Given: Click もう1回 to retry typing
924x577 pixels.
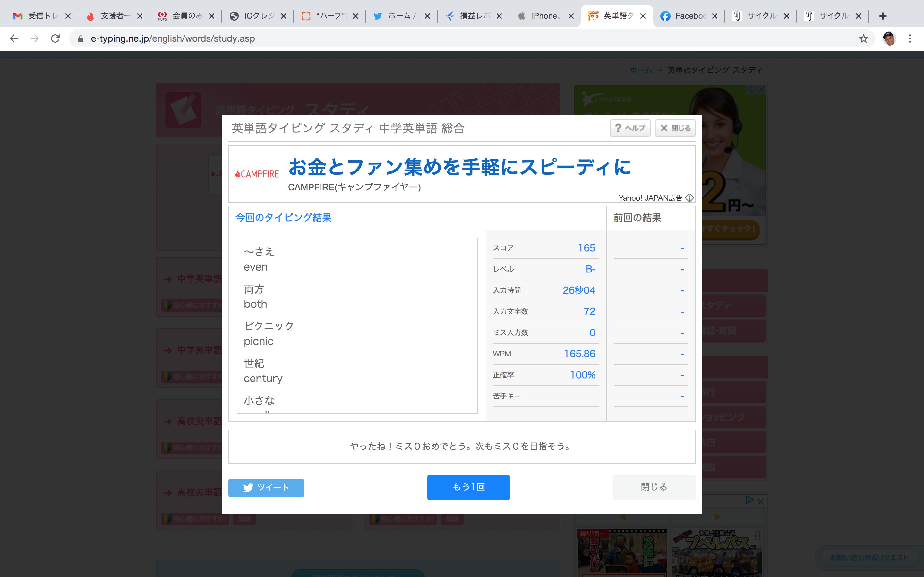Looking at the screenshot, I should click(468, 487).
